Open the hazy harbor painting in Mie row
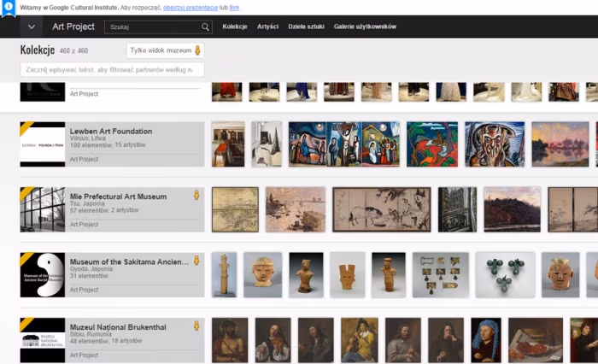The height and width of the screenshot is (364, 598). pos(296,209)
